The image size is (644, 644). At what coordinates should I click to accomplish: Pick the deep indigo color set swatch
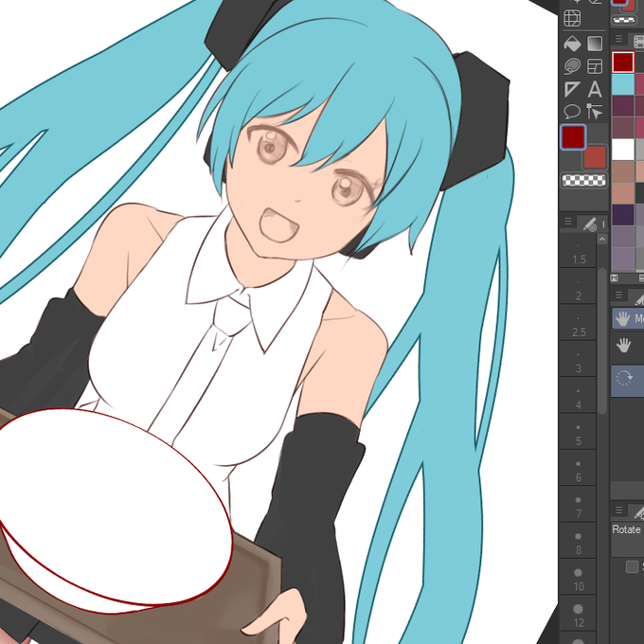pos(623,214)
